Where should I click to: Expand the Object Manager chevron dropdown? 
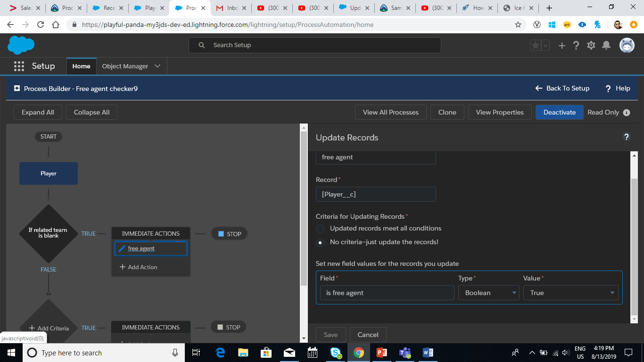(x=157, y=66)
